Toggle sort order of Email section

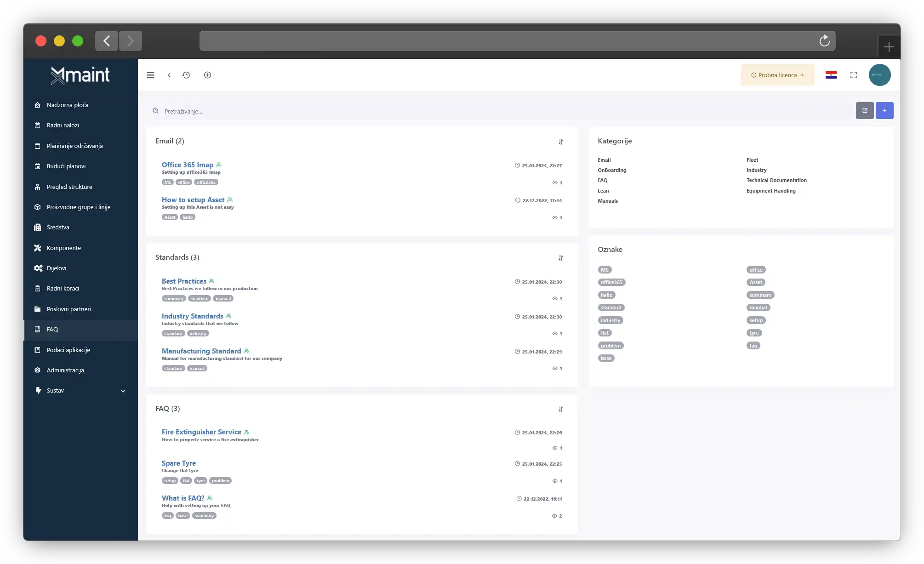tap(561, 142)
